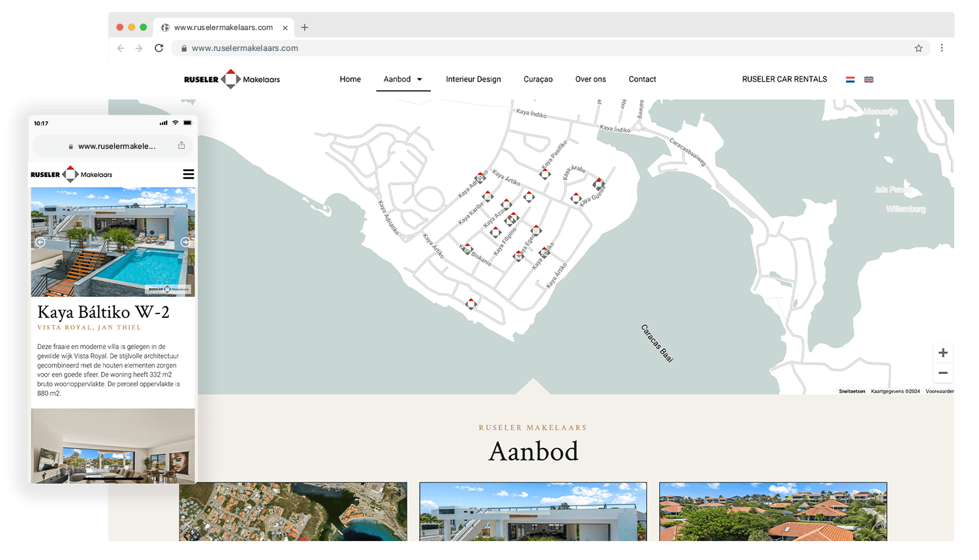Open the Contact page
Screen dimensions: 979x560
642,80
